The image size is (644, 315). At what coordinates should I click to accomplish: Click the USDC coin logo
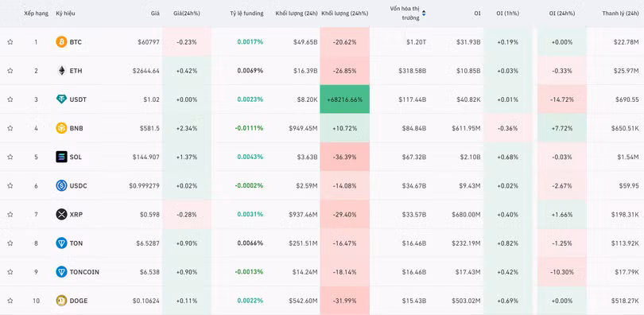pyautogui.click(x=61, y=185)
